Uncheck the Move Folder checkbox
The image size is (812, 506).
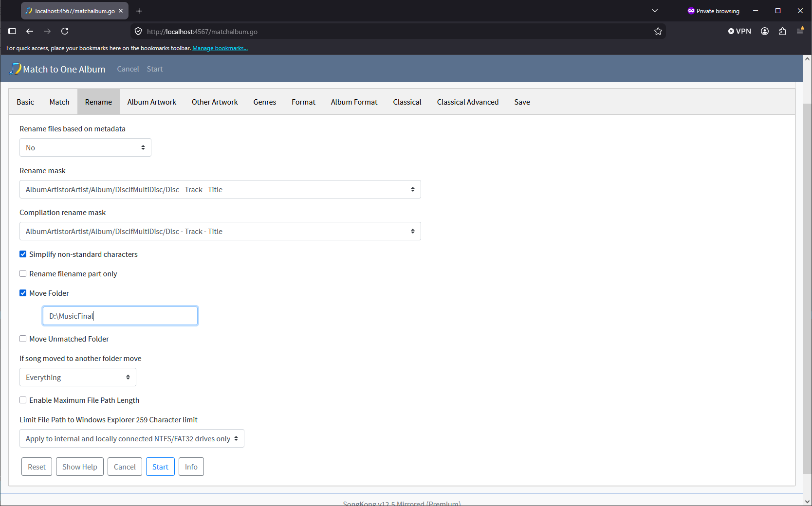(23, 293)
